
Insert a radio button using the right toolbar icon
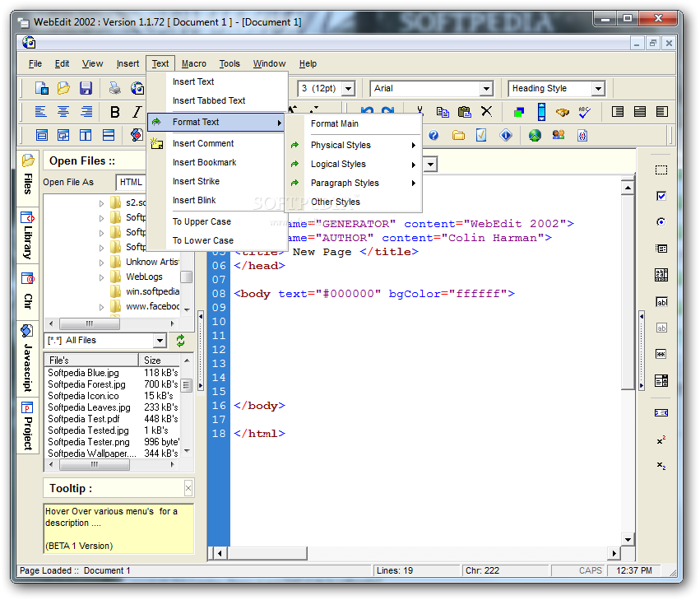coord(661,222)
